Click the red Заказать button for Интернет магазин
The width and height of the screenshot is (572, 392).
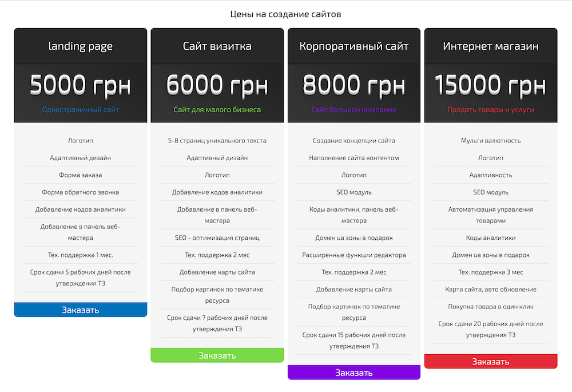pyautogui.click(x=491, y=361)
